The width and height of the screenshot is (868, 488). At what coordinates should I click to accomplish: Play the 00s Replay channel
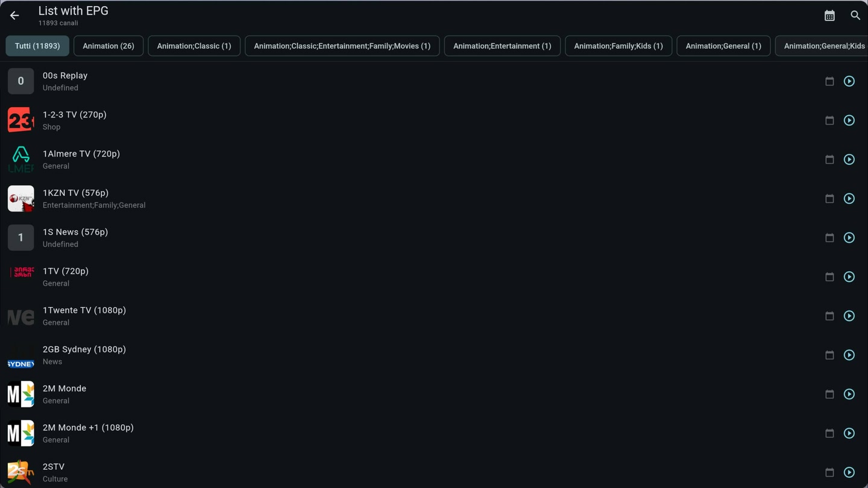coord(849,81)
